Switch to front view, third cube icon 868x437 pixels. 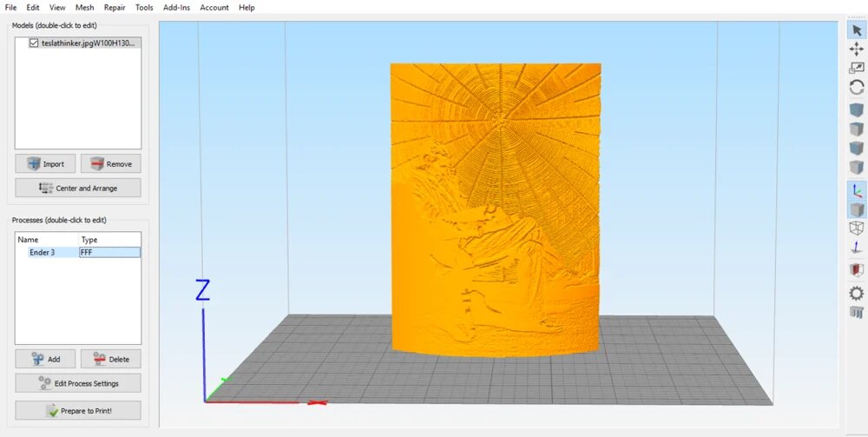tap(857, 148)
